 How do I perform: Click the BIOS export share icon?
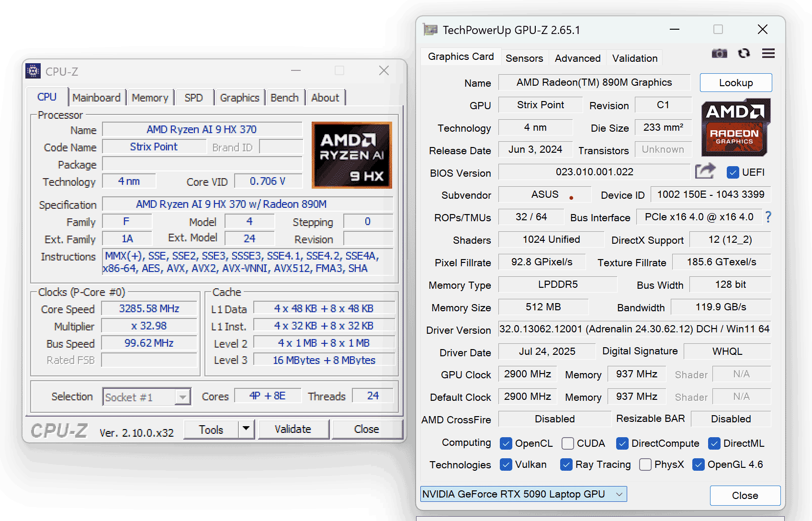(x=705, y=171)
